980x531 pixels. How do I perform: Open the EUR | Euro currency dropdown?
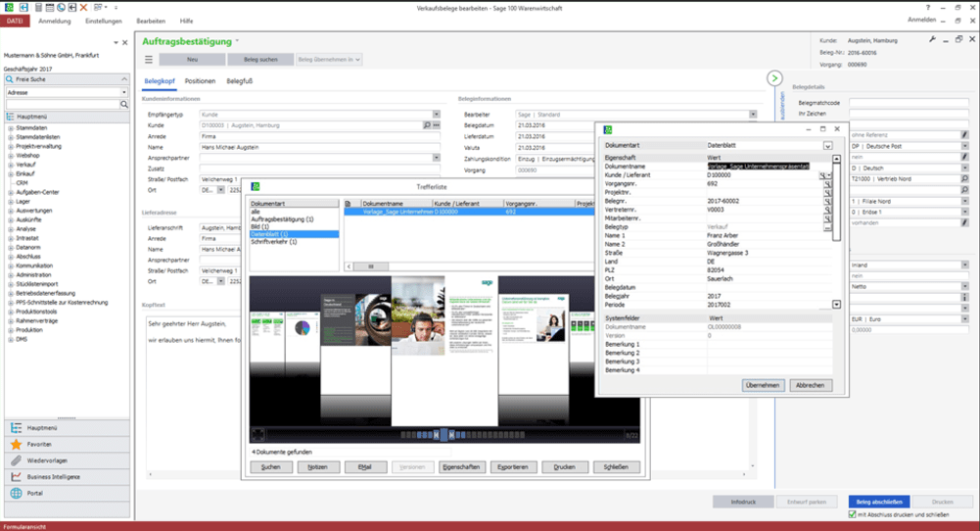(x=964, y=319)
